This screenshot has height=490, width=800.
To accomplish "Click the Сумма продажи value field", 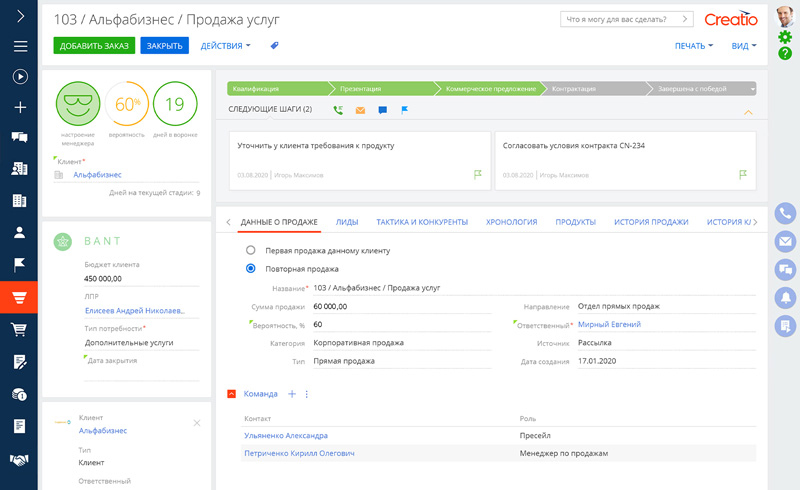I will (x=402, y=307).
